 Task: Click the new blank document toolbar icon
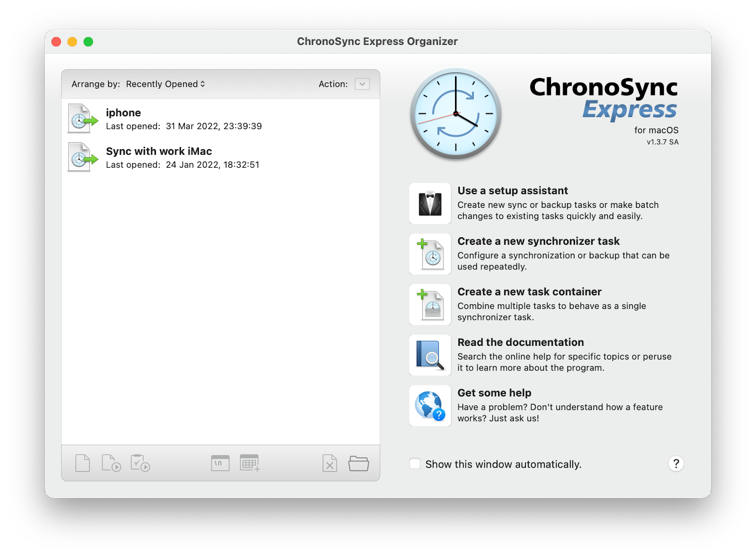click(x=83, y=463)
